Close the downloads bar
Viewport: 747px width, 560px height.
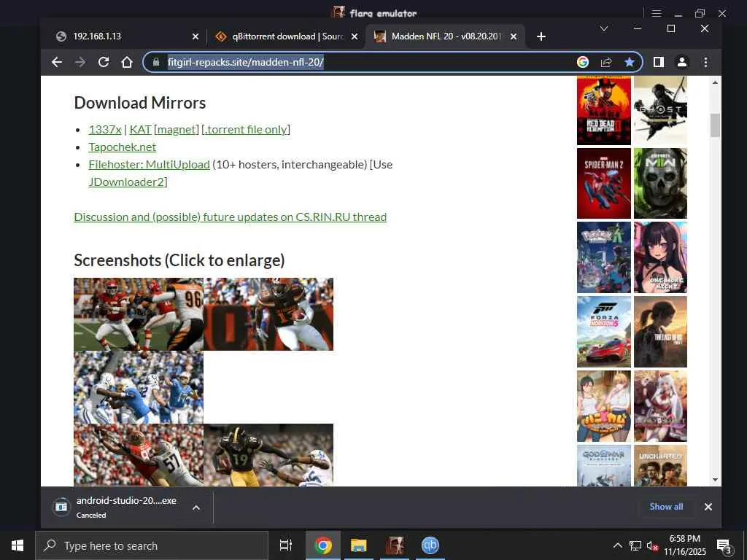point(708,507)
